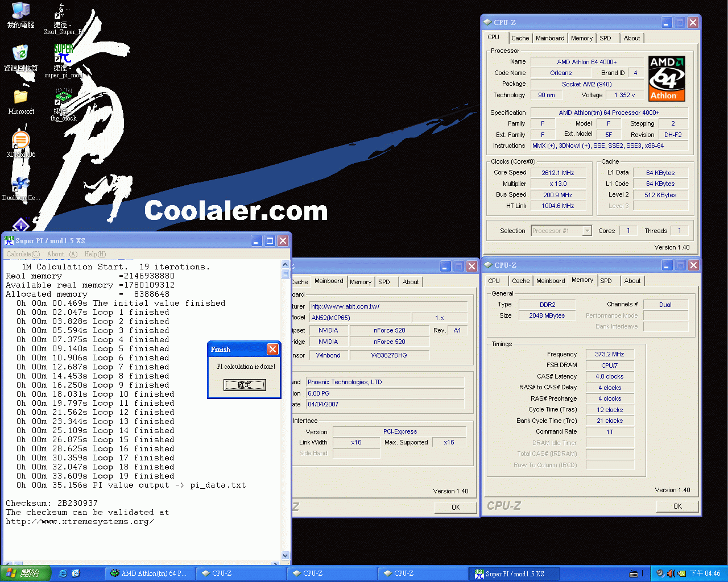Open the Calculate menu in Super PI
Image resolution: width=728 pixels, height=582 pixels.
click(23, 254)
